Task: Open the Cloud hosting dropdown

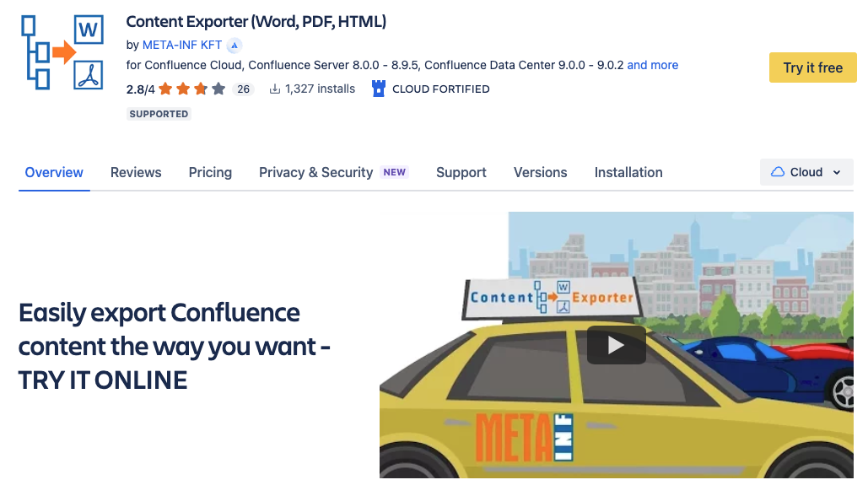Action: click(806, 172)
